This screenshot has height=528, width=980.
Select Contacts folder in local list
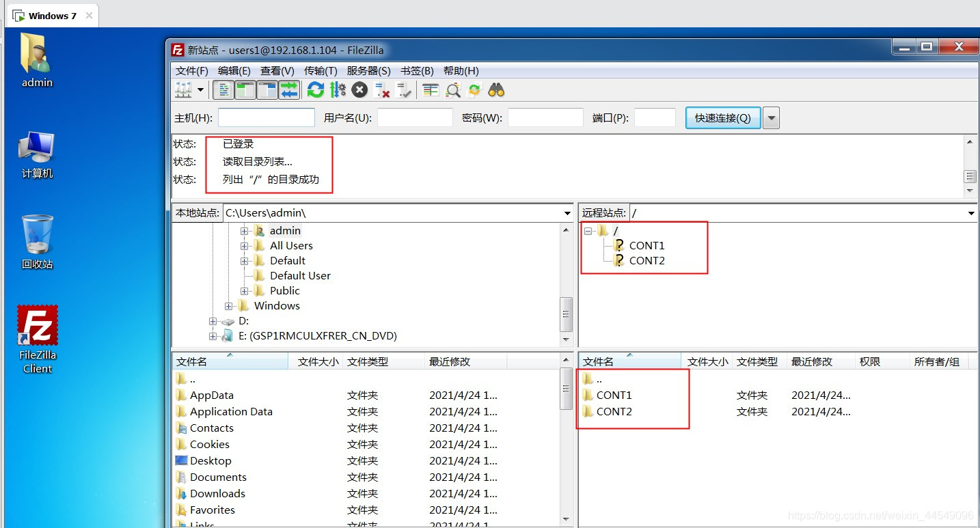[x=212, y=428]
